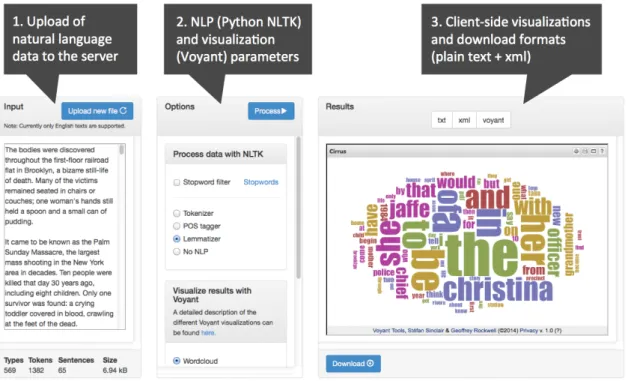
Task: Switch to the txt results tab
Action: point(442,120)
